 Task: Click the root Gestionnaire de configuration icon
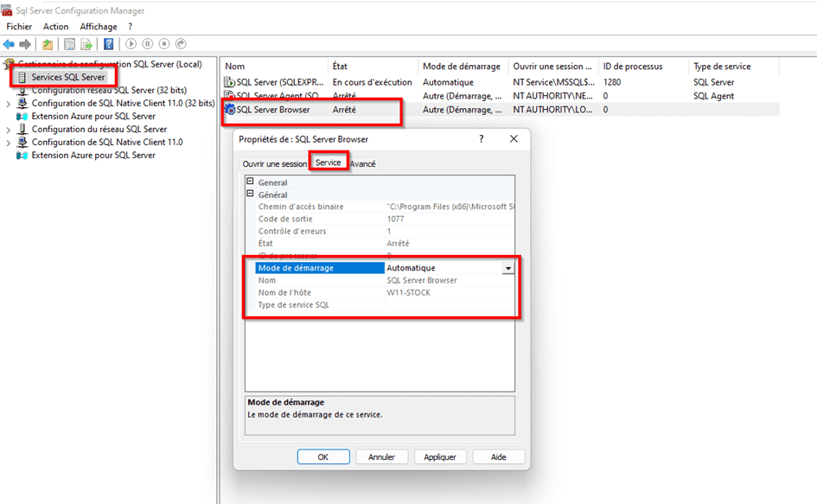9,64
